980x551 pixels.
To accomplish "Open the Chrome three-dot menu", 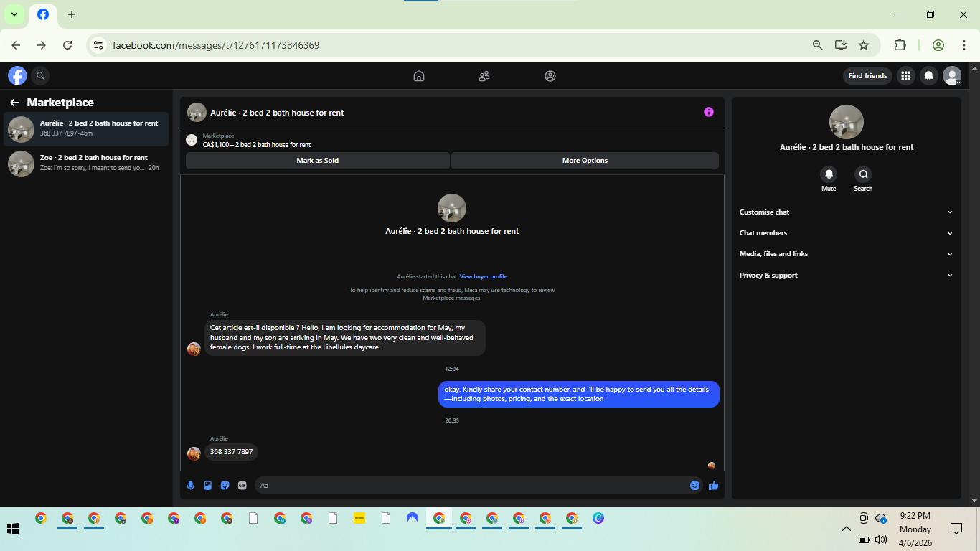I will click(x=964, y=45).
